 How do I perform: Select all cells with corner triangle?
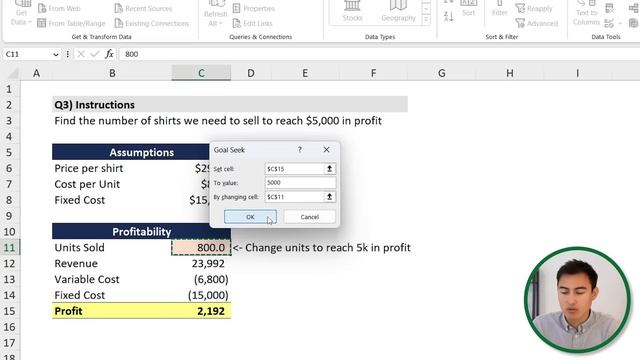12,73
